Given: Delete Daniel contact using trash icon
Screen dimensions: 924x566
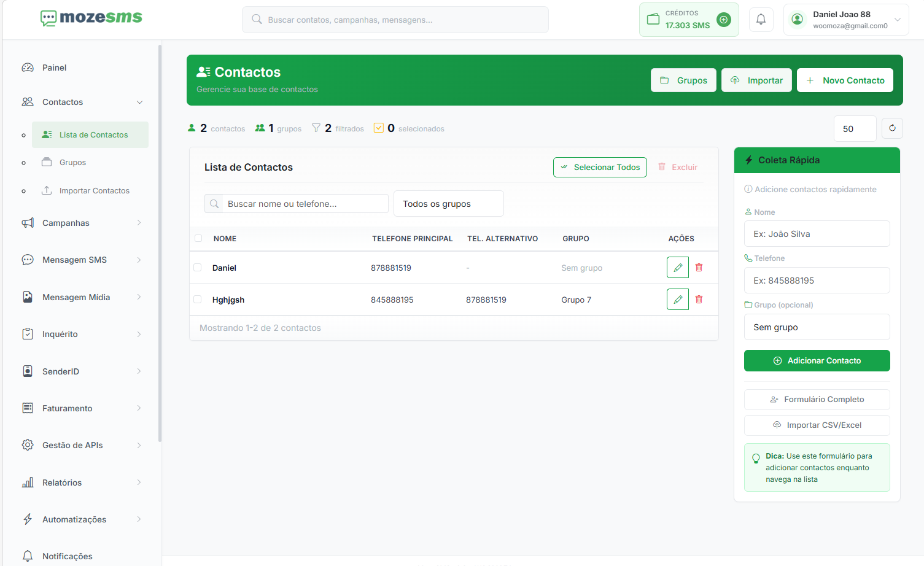Looking at the screenshot, I should (x=699, y=268).
